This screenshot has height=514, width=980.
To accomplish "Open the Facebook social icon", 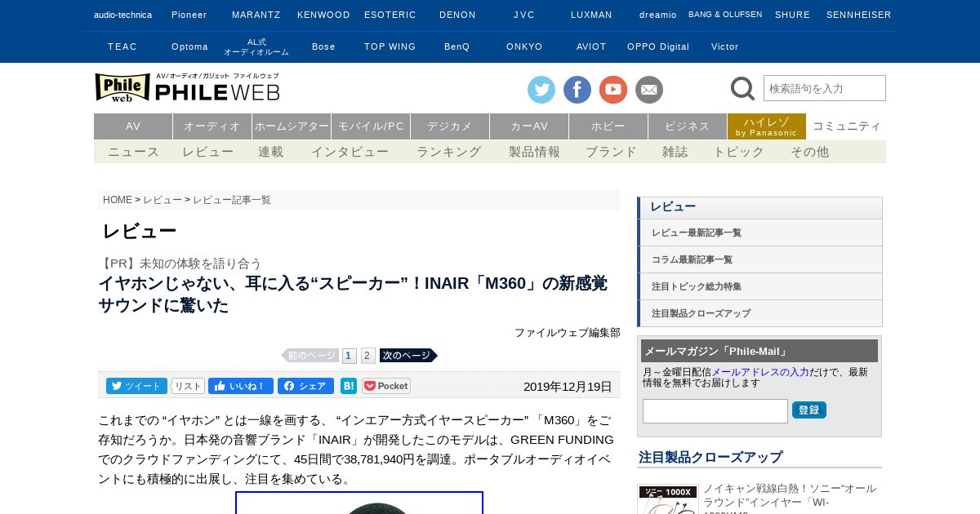I will click(577, 90).
